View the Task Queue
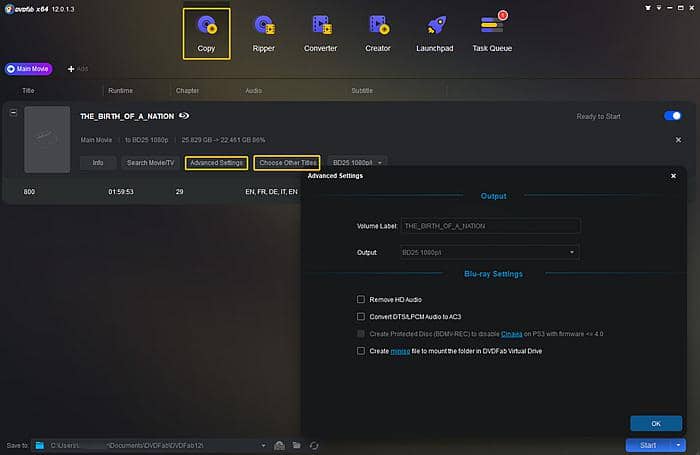Screen dimensions: 700x455 (x=492, y=33)
